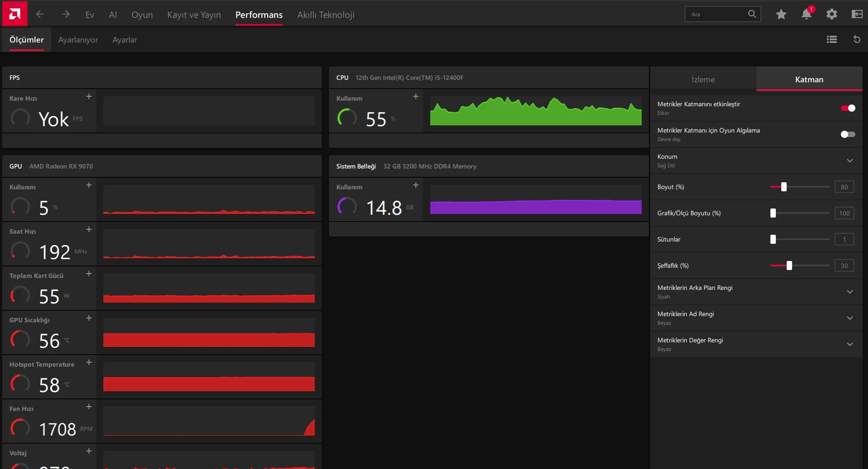Screen dimensions: 868x469
Task: Click the Şeffaflık slider track
Action: pos(800,265)
